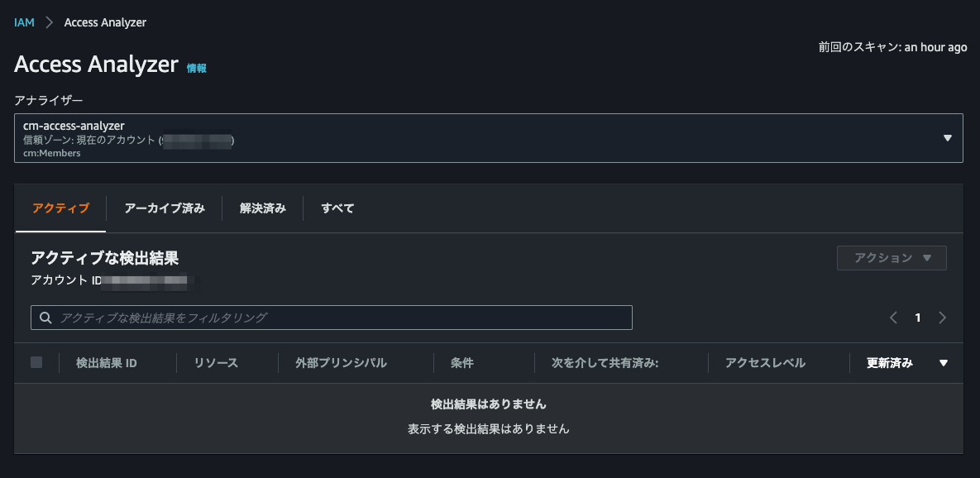Go to previous page with left chevron
Screen dimensions: 980x478
tap(893, 318)
